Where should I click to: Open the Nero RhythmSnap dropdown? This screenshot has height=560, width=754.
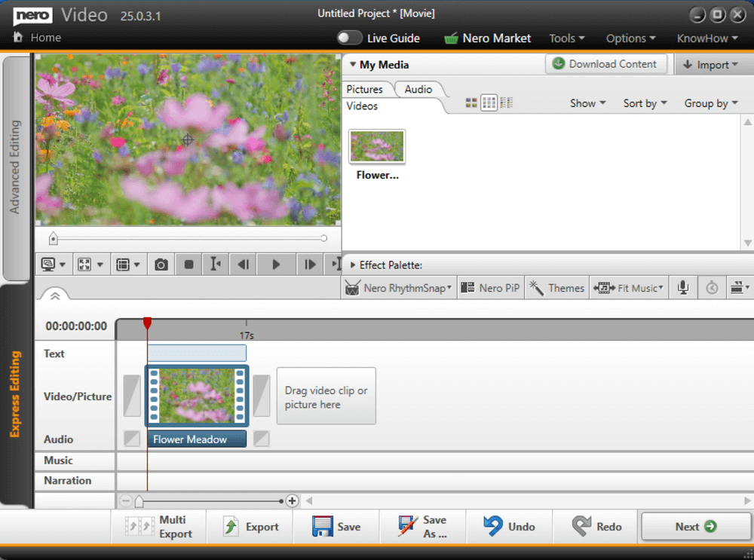pyautogui.click(x=399, y=288)
